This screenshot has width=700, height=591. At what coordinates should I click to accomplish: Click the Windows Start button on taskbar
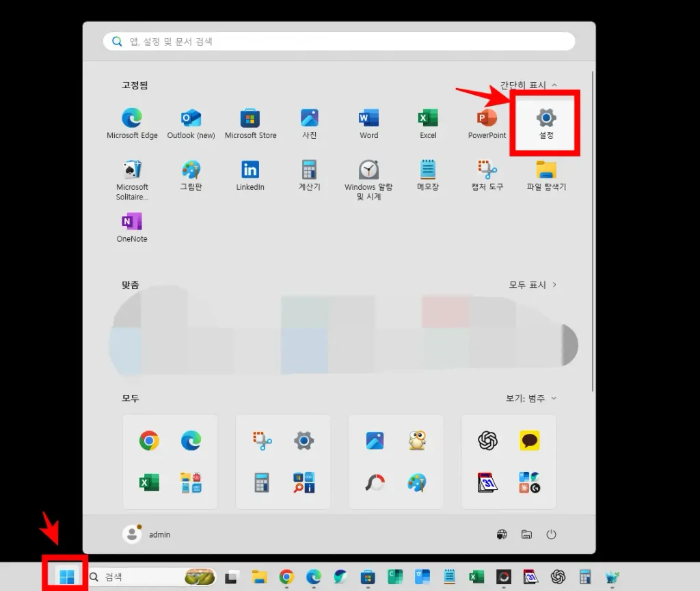pos(67,577)
